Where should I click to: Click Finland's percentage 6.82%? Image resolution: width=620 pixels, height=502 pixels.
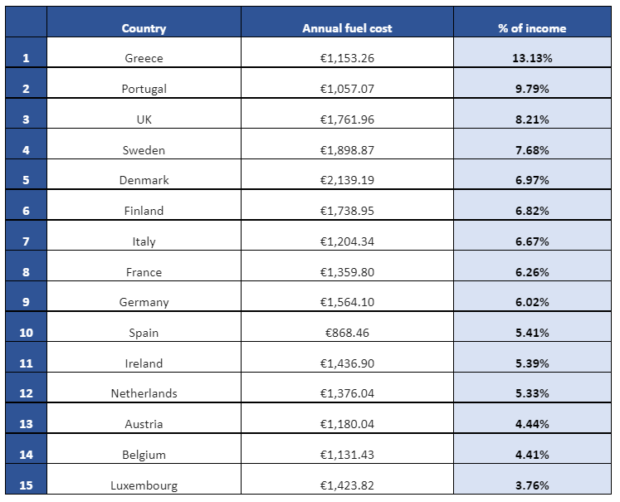[532, 205]
